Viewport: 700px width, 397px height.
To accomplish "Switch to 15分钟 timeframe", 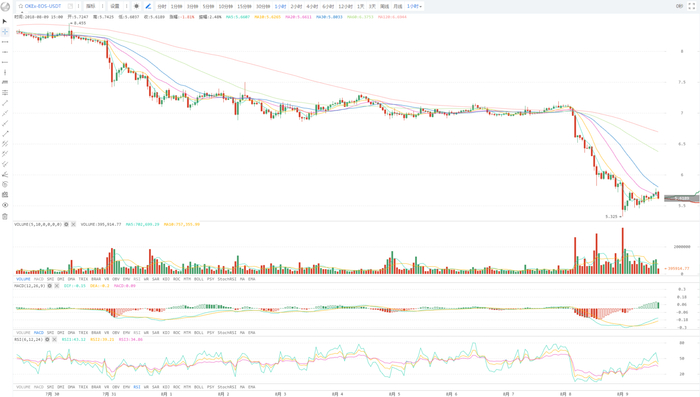I will pyautogui.click(x=244, y=6).
